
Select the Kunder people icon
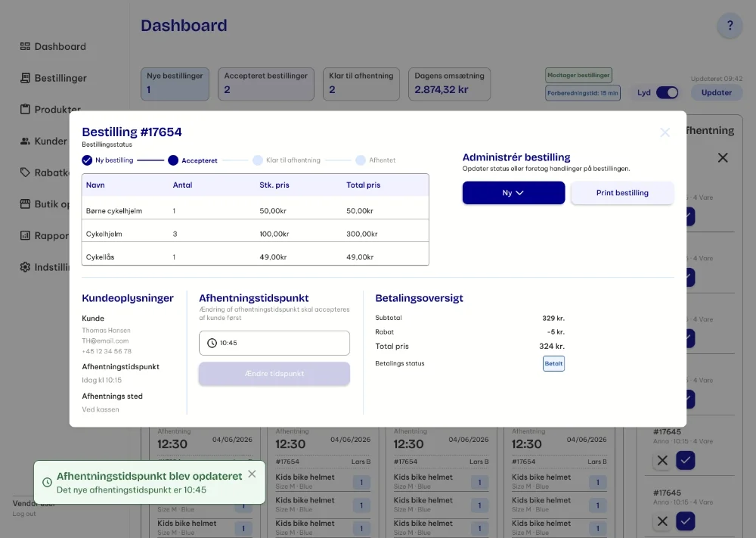25,141
